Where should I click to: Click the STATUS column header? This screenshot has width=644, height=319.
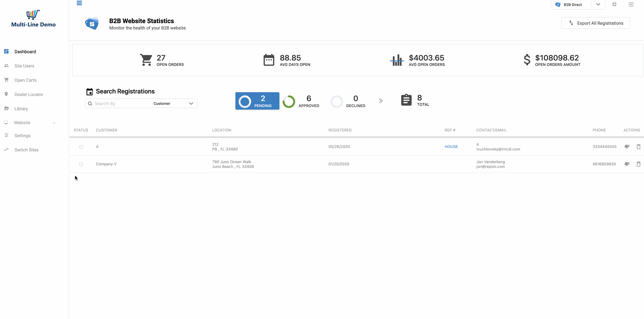tap(81, 130)
